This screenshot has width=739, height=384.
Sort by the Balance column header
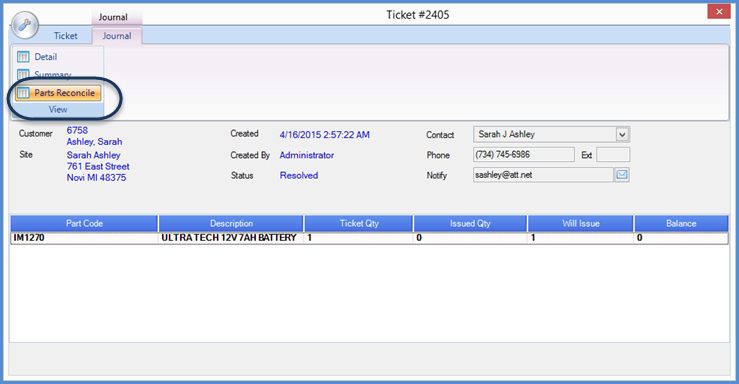[681, 223]
